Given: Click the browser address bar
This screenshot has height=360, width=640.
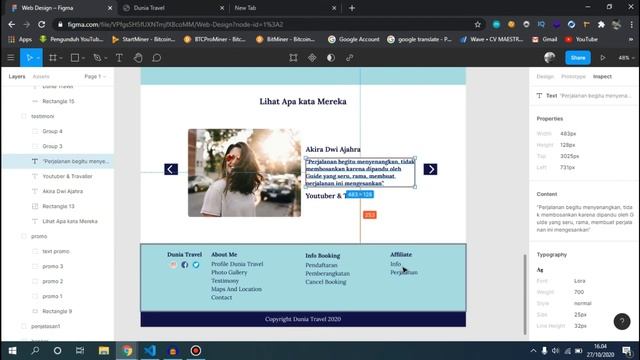Looking at the screenshot, I should click(x=268, y=24).
